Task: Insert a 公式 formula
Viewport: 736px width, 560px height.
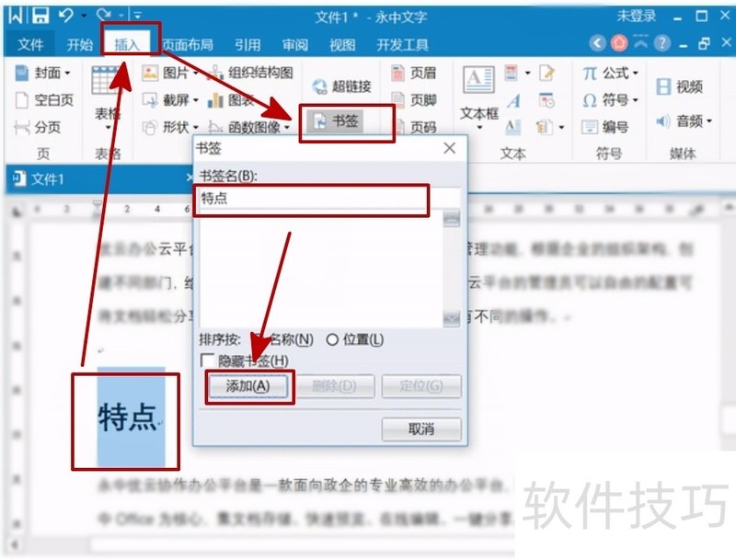Action: (x=612, y=74)
